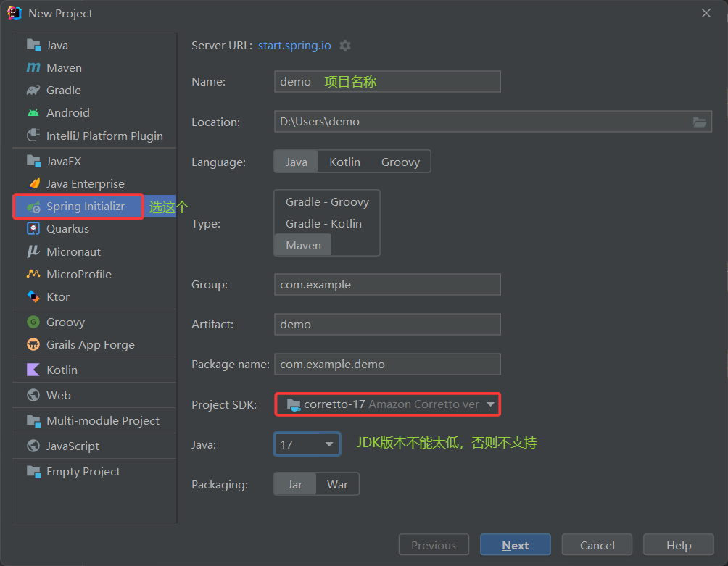Click the Micronaut mu icon
The image size is (728, 566).
pyautogui.click(x=33, y=251)
